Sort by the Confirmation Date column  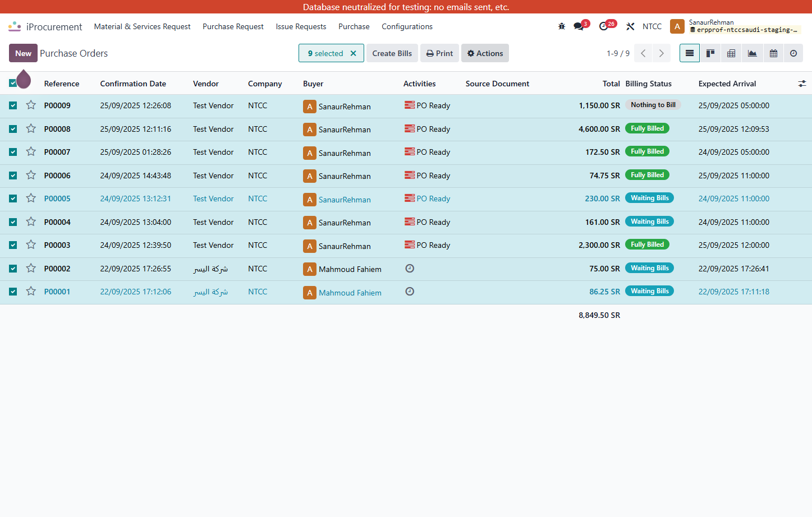pos(133,84)
